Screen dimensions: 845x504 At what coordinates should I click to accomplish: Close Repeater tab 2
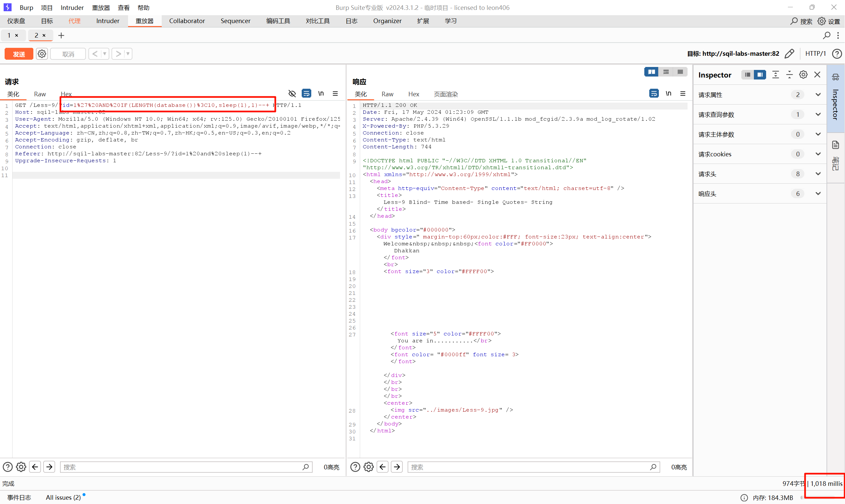tap(44, 35)
